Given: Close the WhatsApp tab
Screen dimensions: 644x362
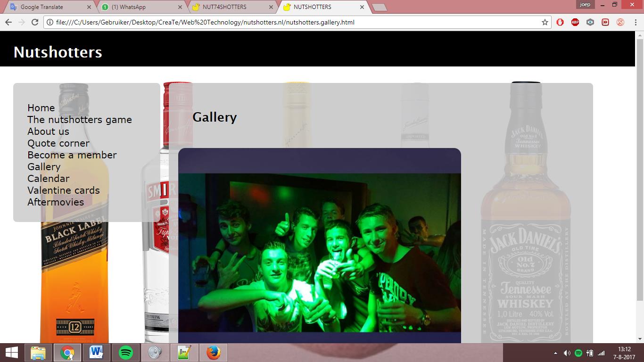Looking at the screenshot, I should pyautogui.click(x=180, y=7).
